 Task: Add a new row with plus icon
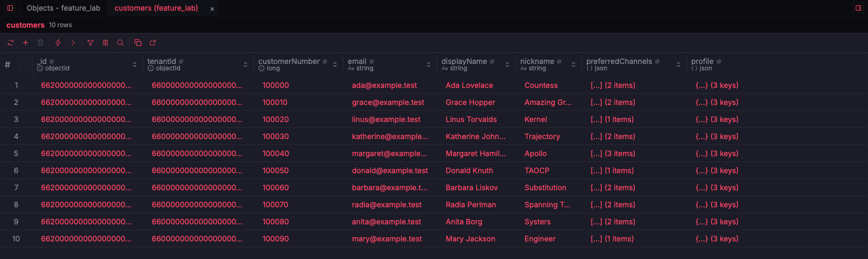click(26, 43)
